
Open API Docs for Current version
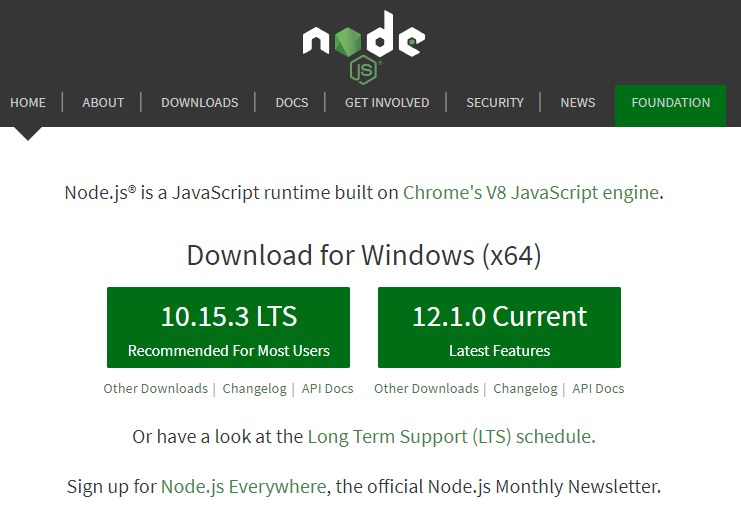tap(598, 389)
